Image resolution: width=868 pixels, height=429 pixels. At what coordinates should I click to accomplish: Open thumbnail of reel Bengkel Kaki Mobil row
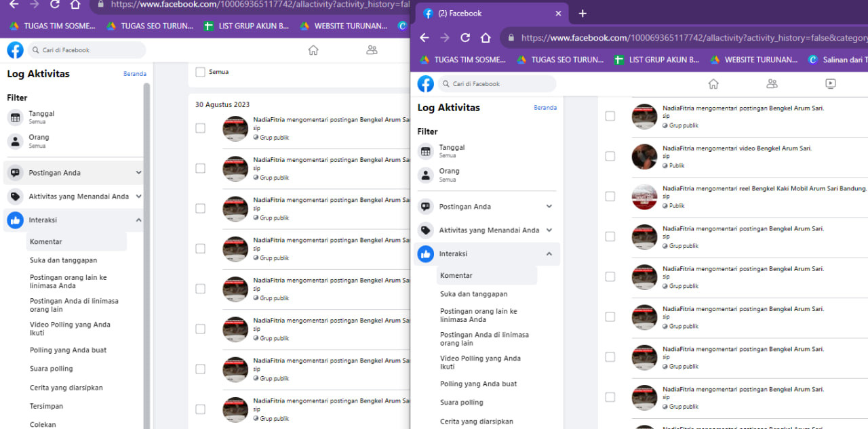[644, 197]
